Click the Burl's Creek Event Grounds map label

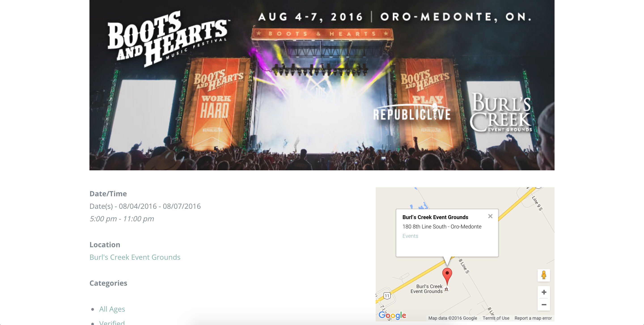click(426, 289)
